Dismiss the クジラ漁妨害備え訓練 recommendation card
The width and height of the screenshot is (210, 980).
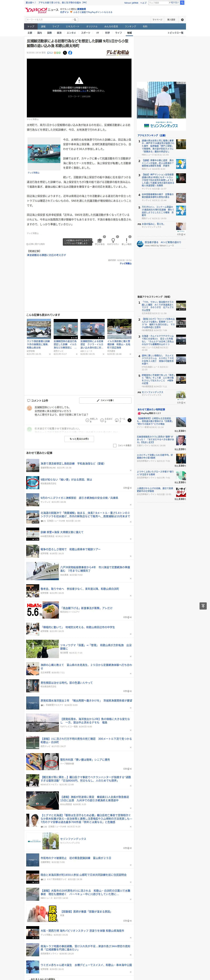tap(50, 354)
